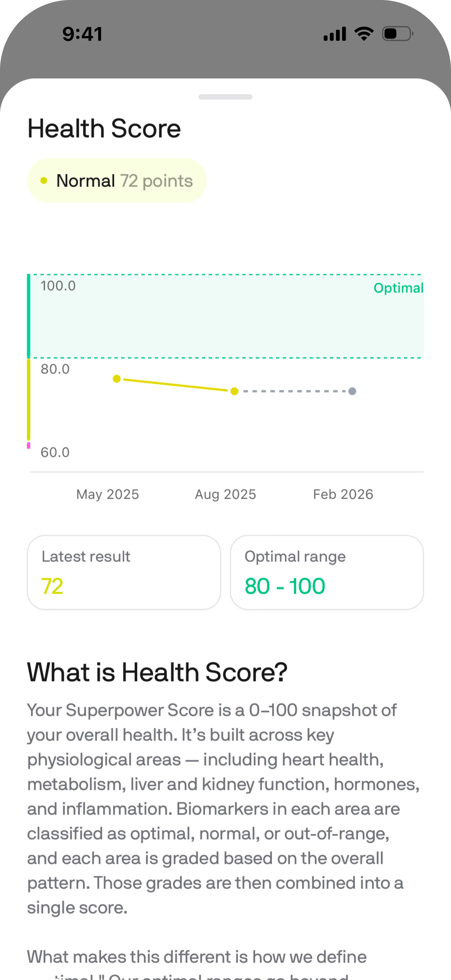
Task: Tap the green optimal range bar on the axis
Action: [x=28, y=316]
